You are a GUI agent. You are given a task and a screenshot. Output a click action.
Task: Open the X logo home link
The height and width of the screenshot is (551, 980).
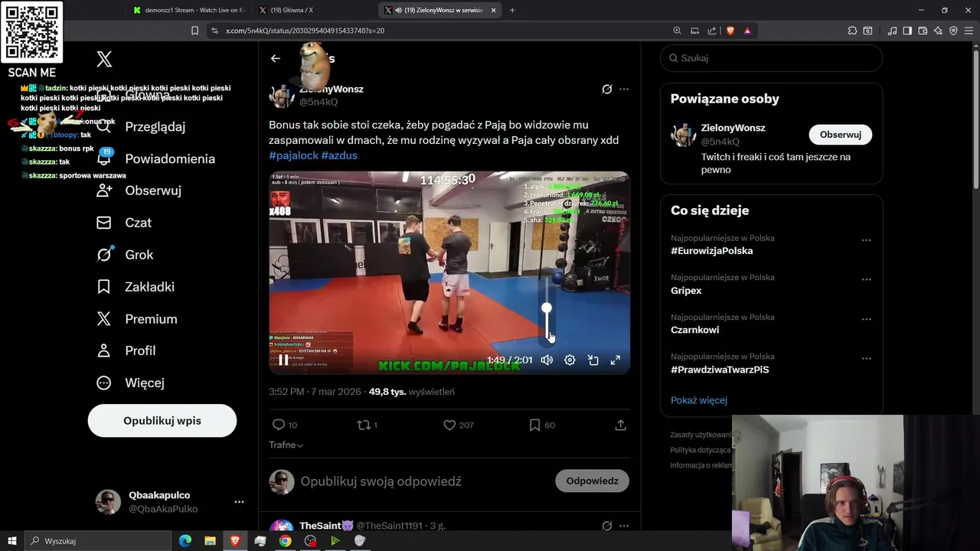(x=104, y=59)
